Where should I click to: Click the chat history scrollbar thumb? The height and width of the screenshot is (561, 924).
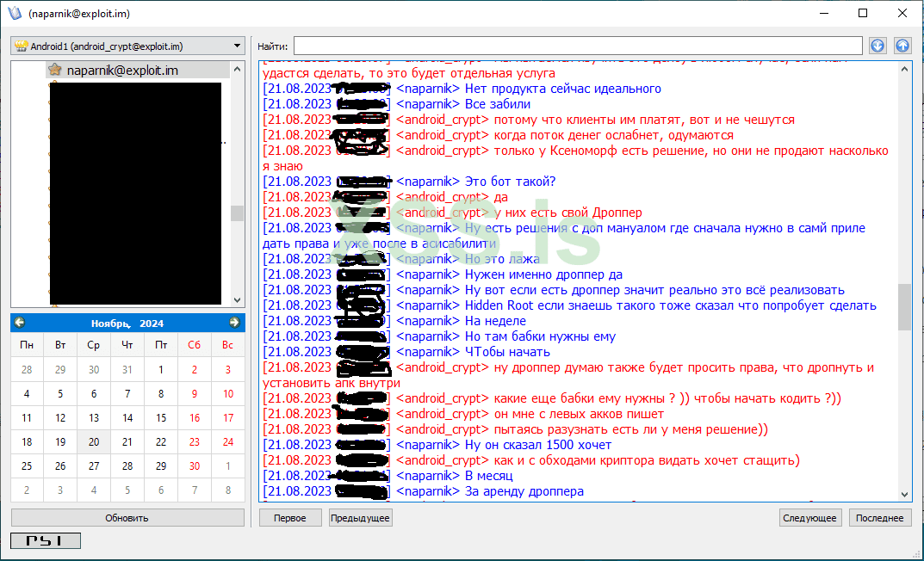(x=904, y=307)
